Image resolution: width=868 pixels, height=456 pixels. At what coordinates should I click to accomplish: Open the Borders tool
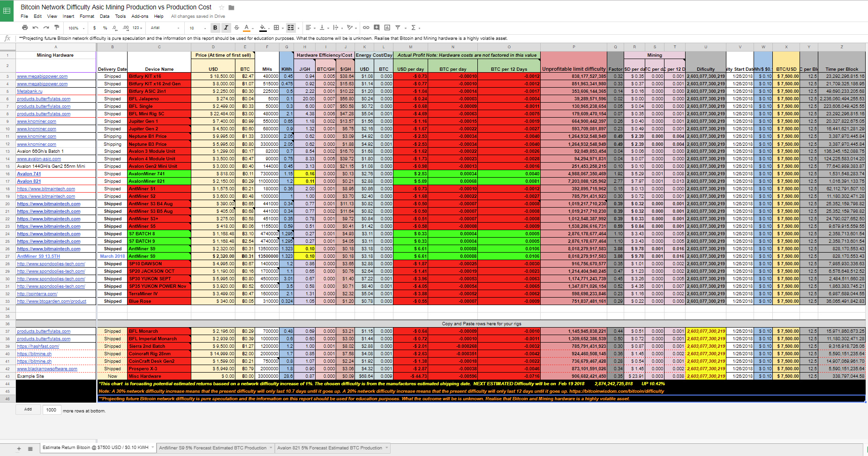pos(276,28)
